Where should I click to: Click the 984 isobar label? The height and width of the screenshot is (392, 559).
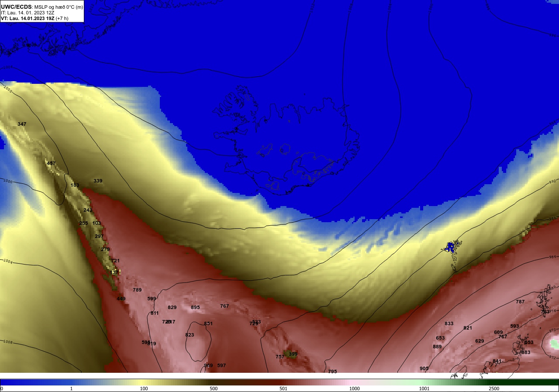pos(553,257)
